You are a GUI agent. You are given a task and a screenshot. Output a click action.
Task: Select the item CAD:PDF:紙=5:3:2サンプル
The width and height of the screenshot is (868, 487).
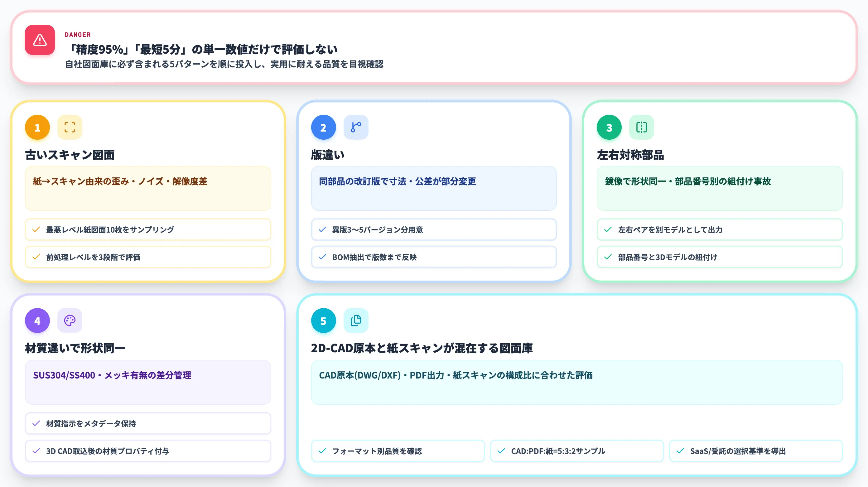coord(577,451)
